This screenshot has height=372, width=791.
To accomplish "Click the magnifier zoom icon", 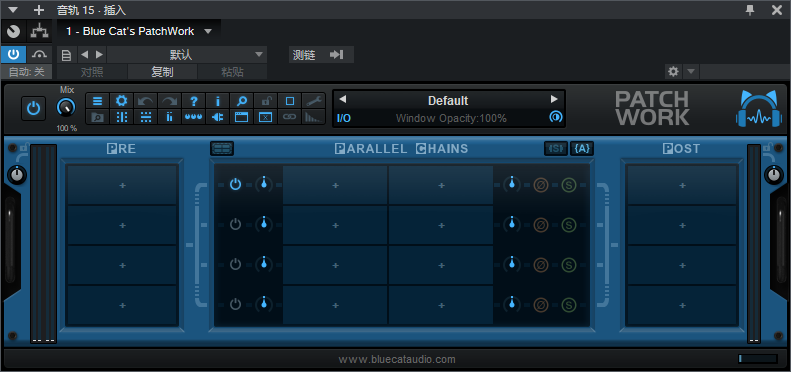I will pos(242,100).
